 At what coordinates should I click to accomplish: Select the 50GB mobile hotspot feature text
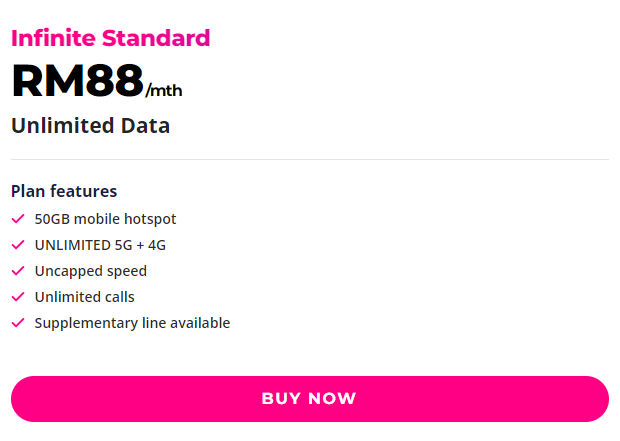[105, 219]
